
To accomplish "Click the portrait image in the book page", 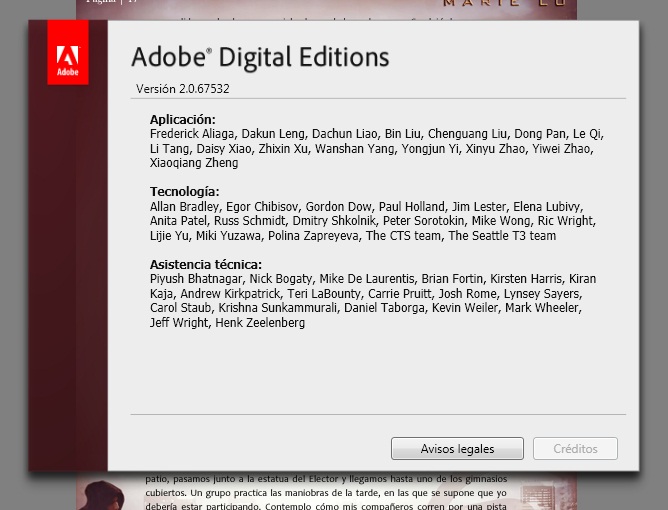I will [102, 495].
